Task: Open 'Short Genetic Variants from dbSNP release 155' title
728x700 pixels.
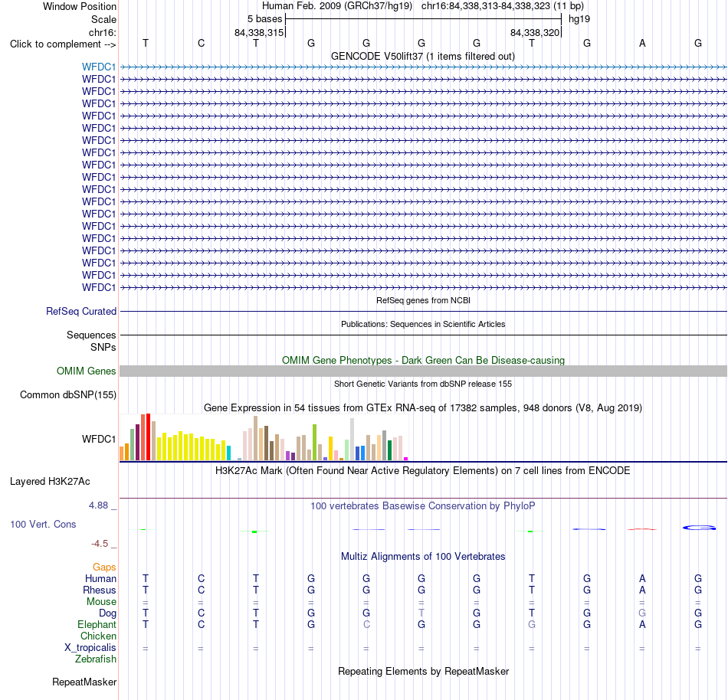Action: (x=423, y=384)
